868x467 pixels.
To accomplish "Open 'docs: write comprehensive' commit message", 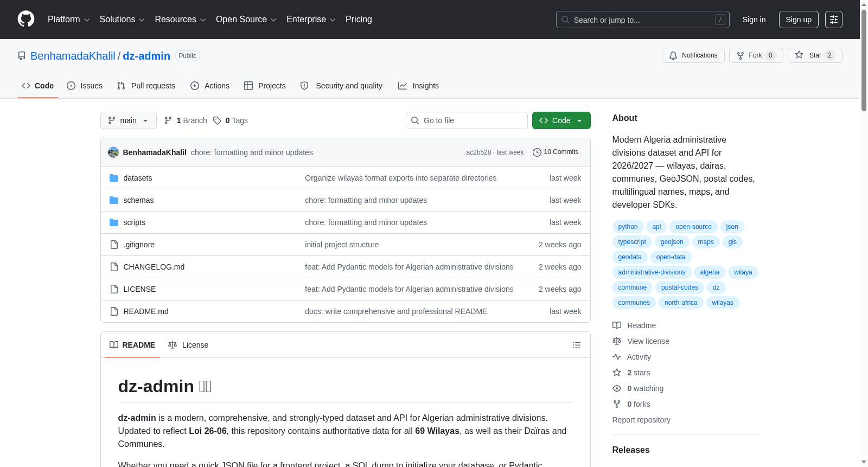I will (x=396, y=311).
